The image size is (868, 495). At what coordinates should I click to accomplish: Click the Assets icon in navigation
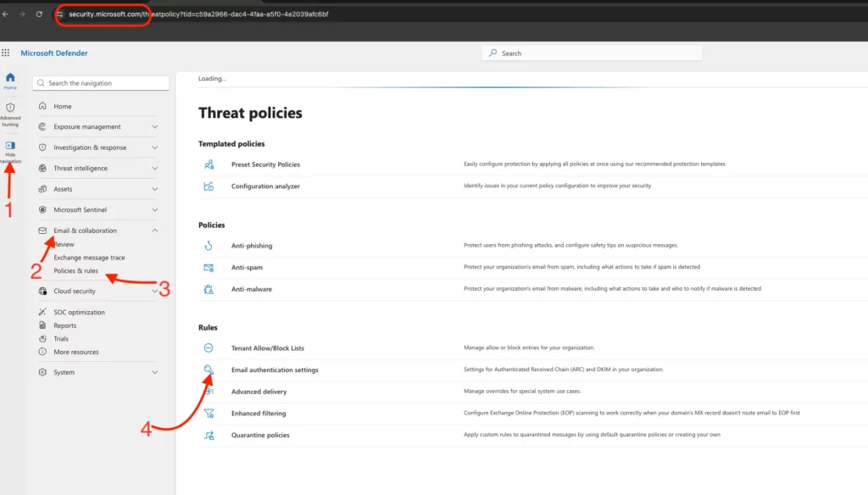point(42,189)
